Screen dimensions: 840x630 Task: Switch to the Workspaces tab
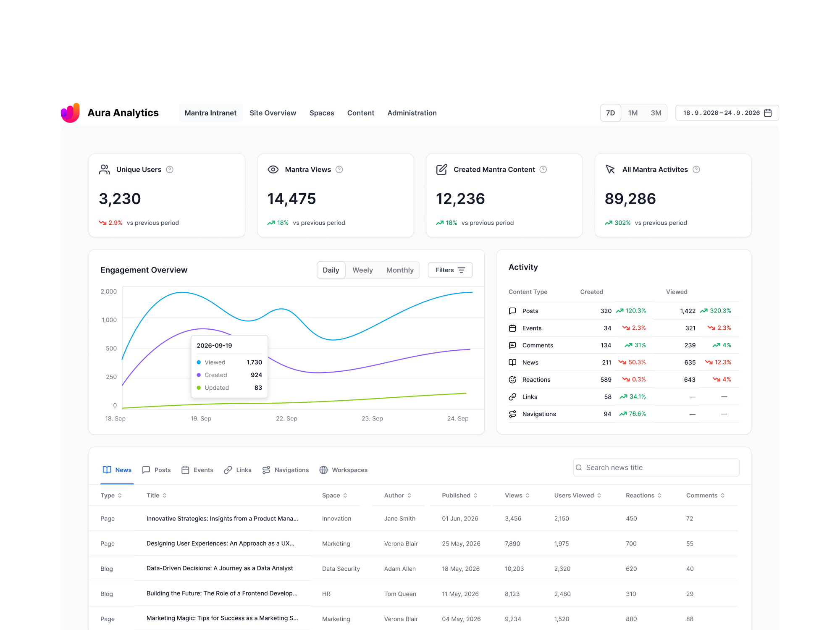tap(344, 470)
